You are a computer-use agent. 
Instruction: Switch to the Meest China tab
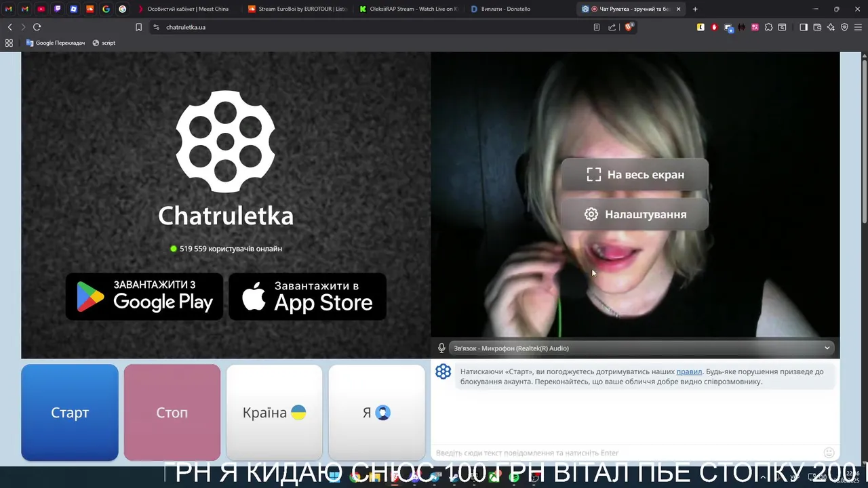point(186,9)
